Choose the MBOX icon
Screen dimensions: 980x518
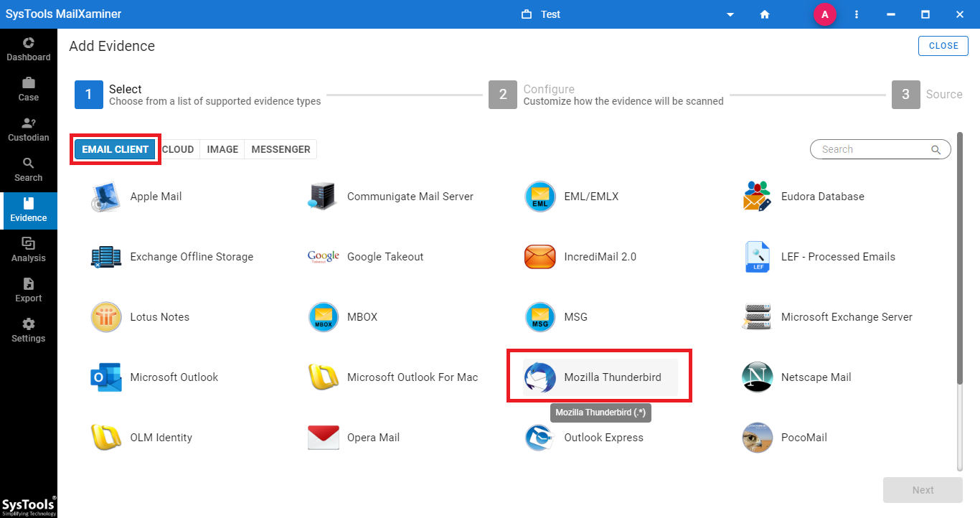pos(323,317)
